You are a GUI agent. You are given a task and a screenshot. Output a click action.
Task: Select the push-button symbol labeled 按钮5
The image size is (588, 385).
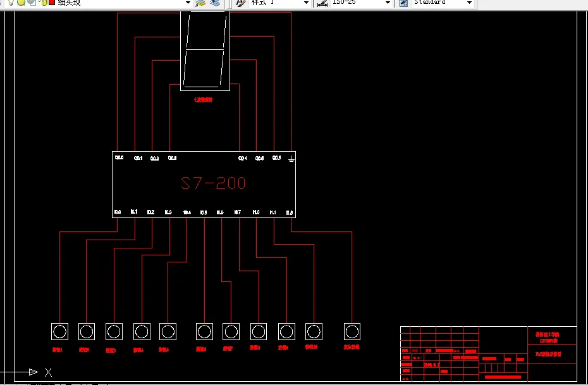[x=168, y=331]
